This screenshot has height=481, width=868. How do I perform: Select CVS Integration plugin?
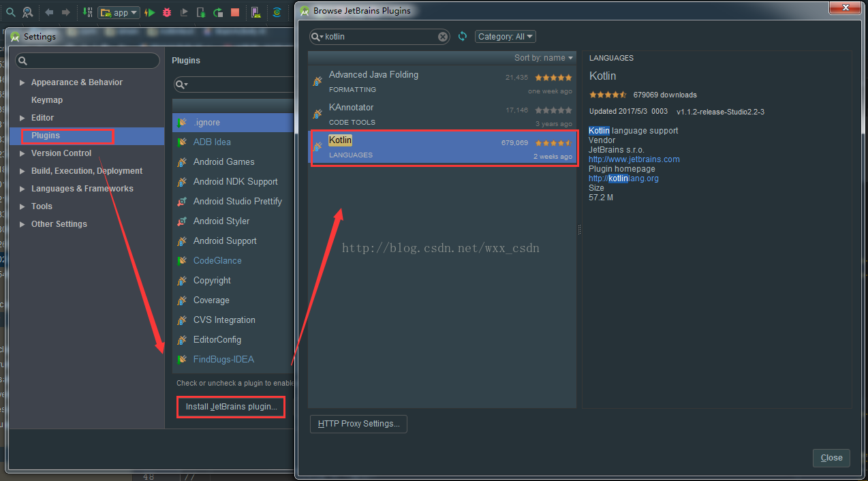coord(233,320)
